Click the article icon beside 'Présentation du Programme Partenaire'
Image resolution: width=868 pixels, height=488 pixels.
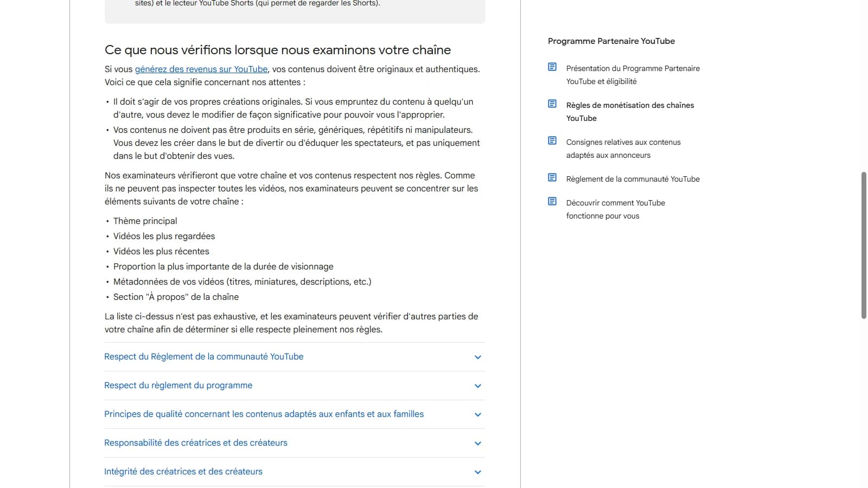click(552, 67)
